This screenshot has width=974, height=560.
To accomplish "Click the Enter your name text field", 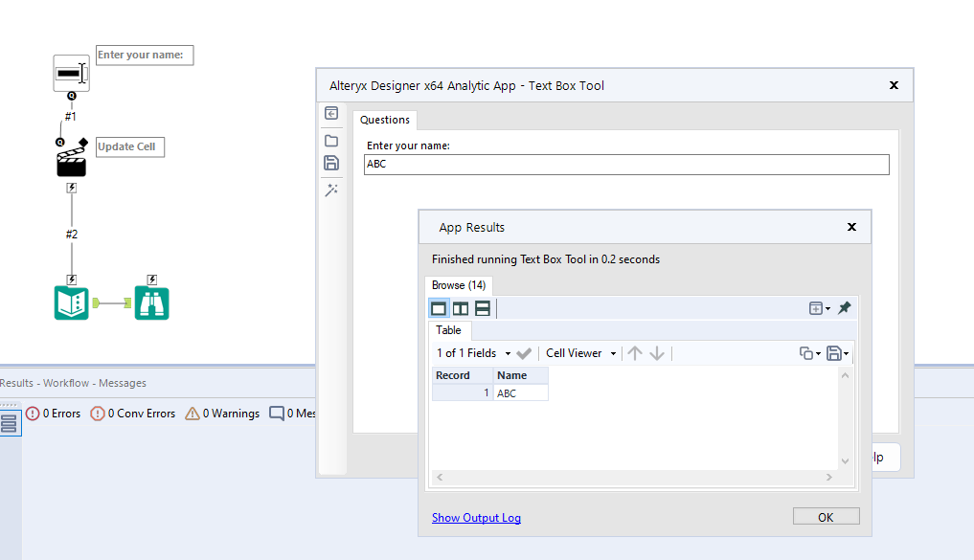I will point(626,164).
